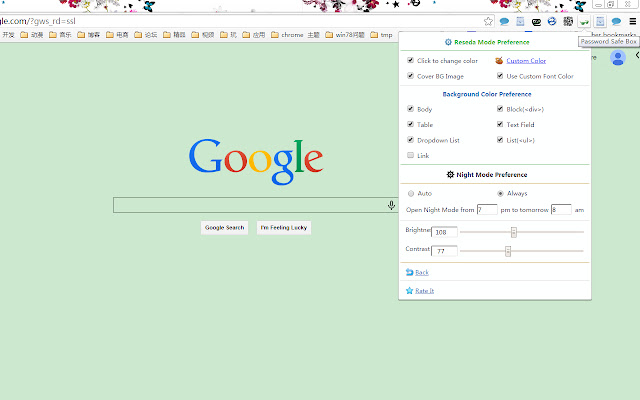Click the green glasses extension icon

584,20
